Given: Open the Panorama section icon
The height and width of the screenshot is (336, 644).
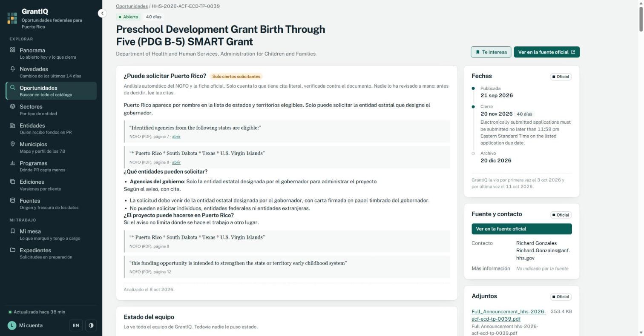Looking at the screenshot, I should [x=13, y=50].
